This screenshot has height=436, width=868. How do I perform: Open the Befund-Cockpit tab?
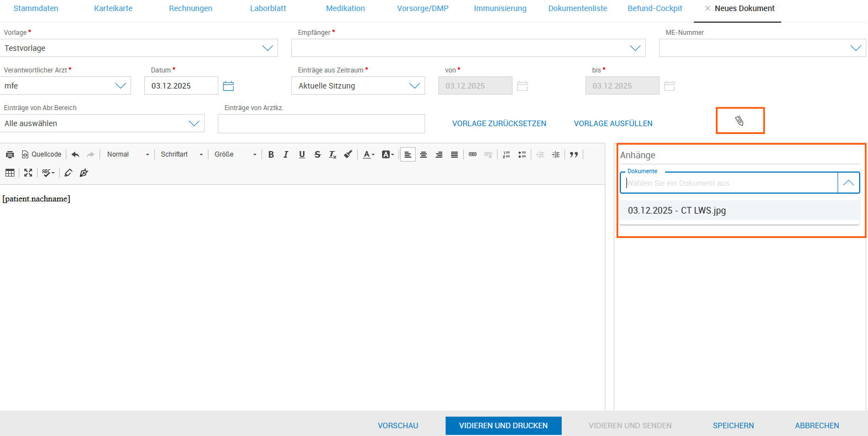click(x=655, y=8)
